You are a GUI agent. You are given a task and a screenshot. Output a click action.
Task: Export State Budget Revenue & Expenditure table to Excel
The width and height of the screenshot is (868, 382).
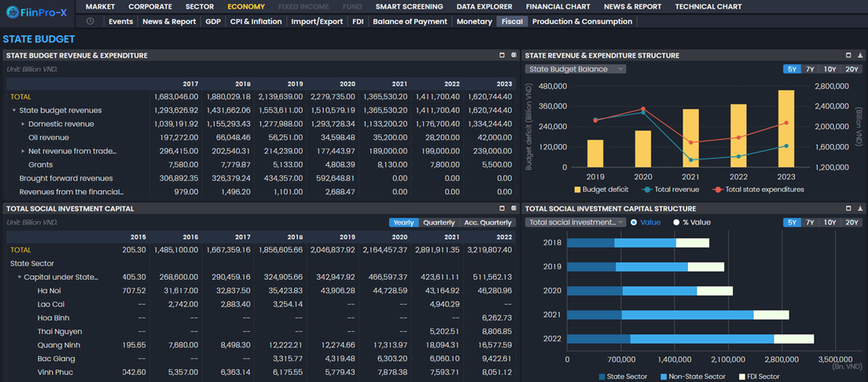[x=513, y=55]
